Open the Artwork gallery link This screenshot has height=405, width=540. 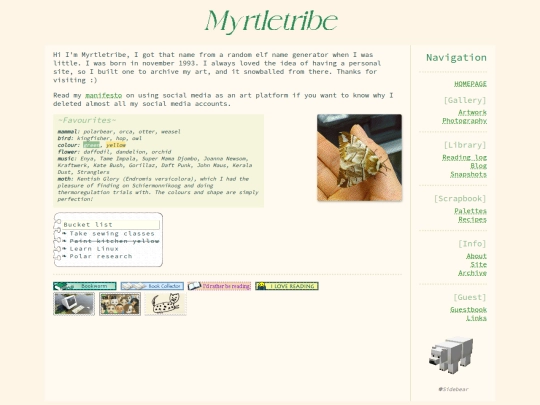pyautogui.click(x=472, y=112)
